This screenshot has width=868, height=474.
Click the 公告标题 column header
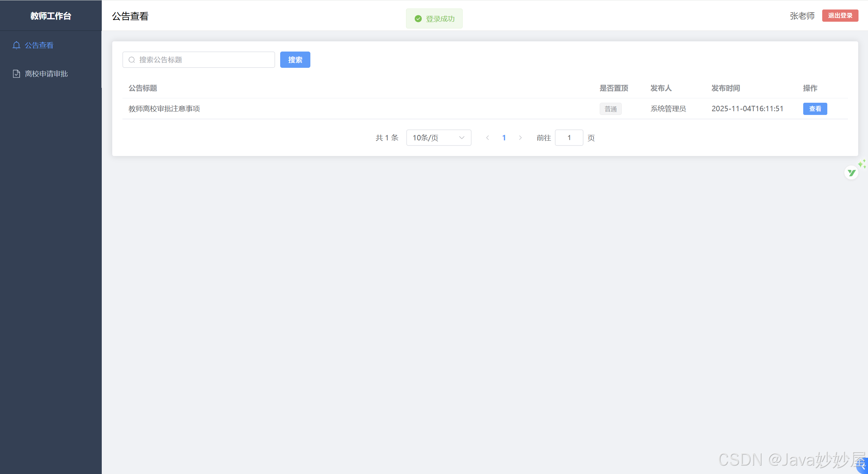pyautogui.click(x=143, y=88)
